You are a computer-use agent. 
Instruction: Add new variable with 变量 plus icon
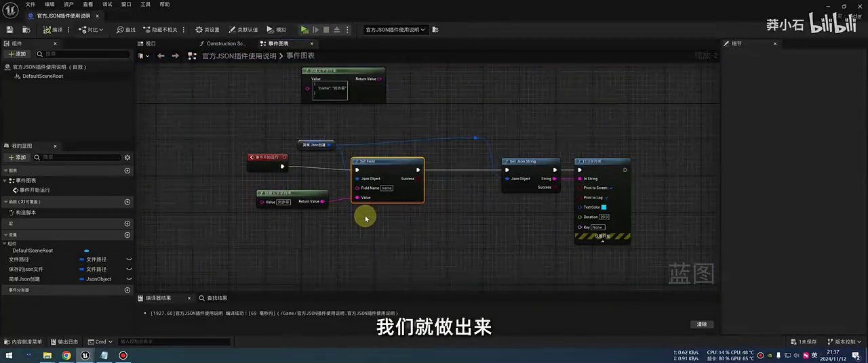[x=127, y=235]
